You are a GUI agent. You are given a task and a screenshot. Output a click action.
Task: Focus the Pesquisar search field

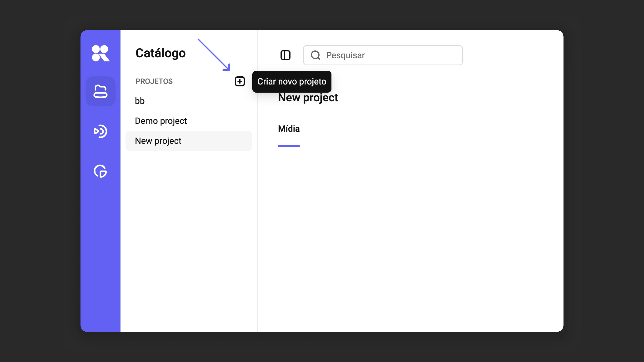tap(383, 55)
